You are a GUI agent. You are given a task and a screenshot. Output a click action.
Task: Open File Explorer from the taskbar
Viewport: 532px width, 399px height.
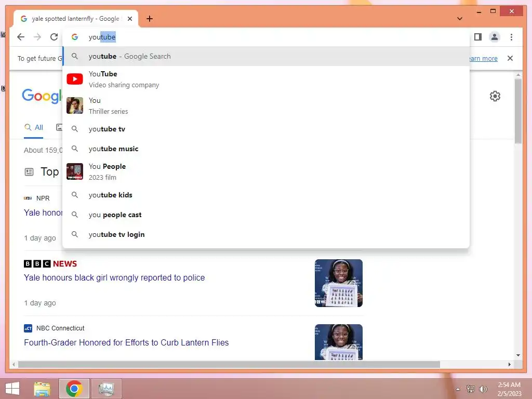42,389
